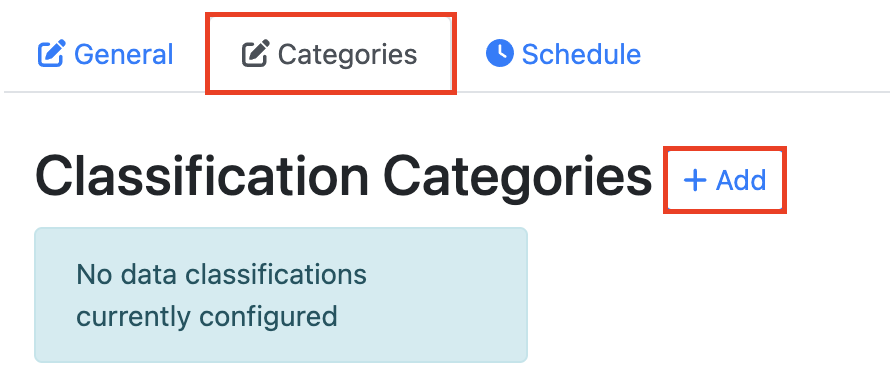Click the 'Categories' word in the heading
890x382 pixels.
tap(521, 178)
